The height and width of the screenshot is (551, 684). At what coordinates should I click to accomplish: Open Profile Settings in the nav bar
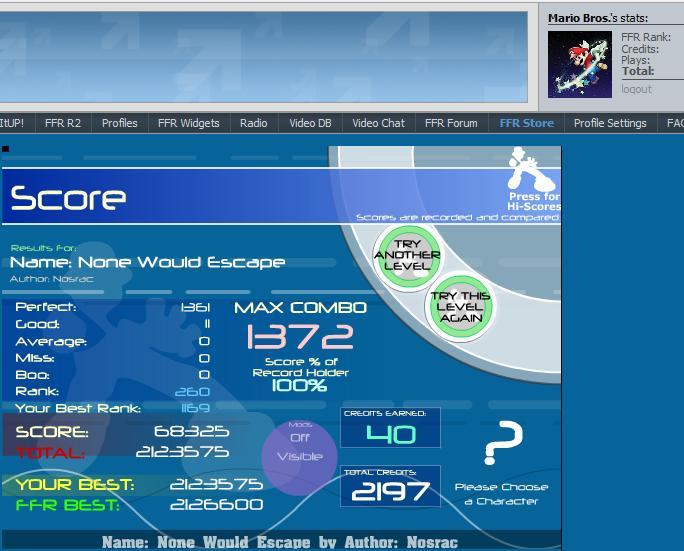click(610, 123)
